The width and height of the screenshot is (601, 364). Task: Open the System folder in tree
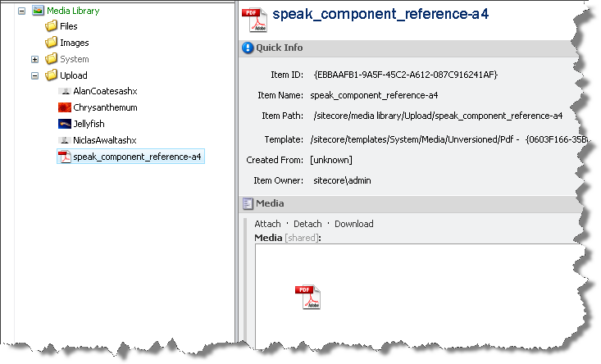[x=74, y=59]
